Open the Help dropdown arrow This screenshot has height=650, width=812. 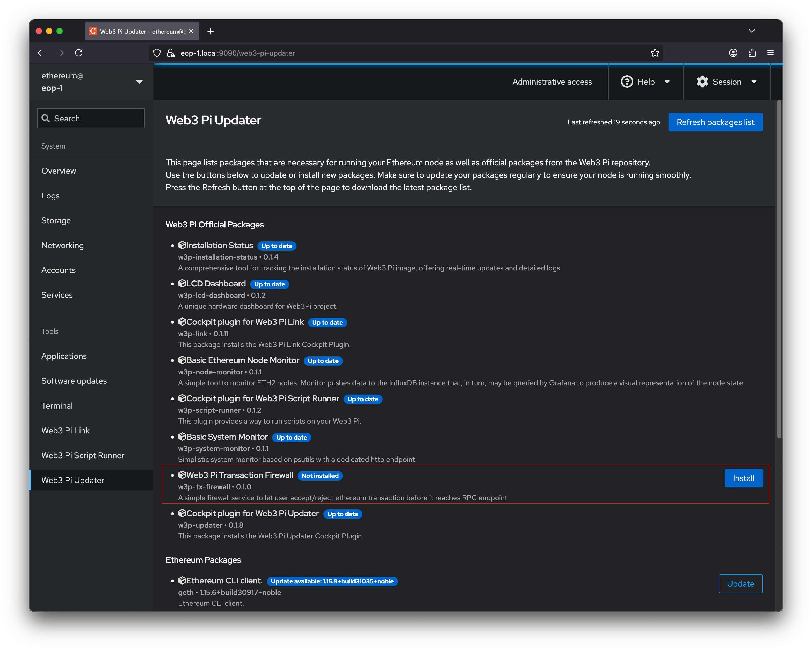point(667,82)
